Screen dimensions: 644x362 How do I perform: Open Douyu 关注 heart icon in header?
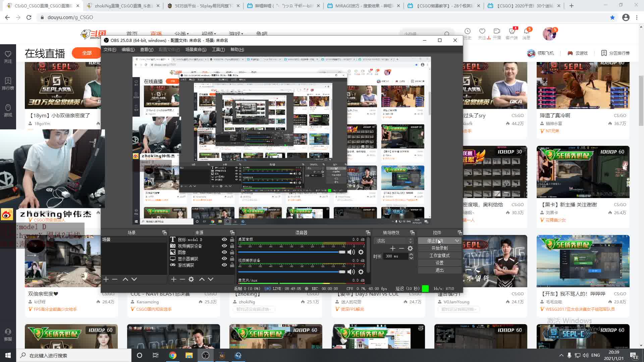(482, 31)
